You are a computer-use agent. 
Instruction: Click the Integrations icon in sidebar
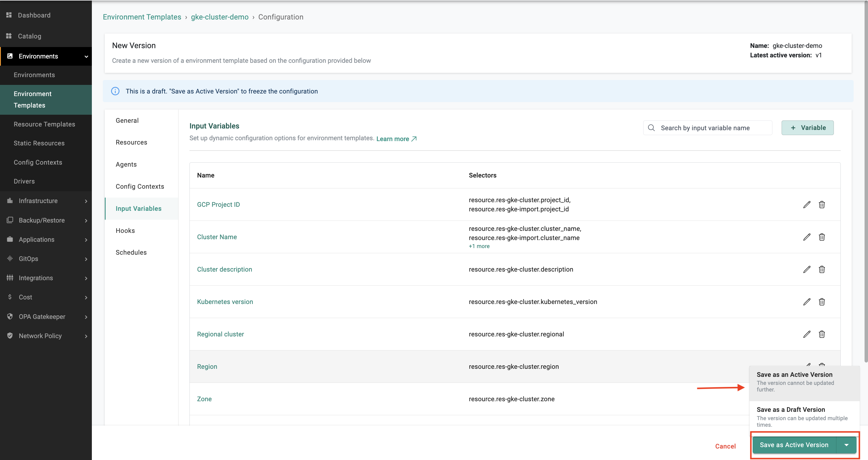pyautogui.click(x=10, y=278)
